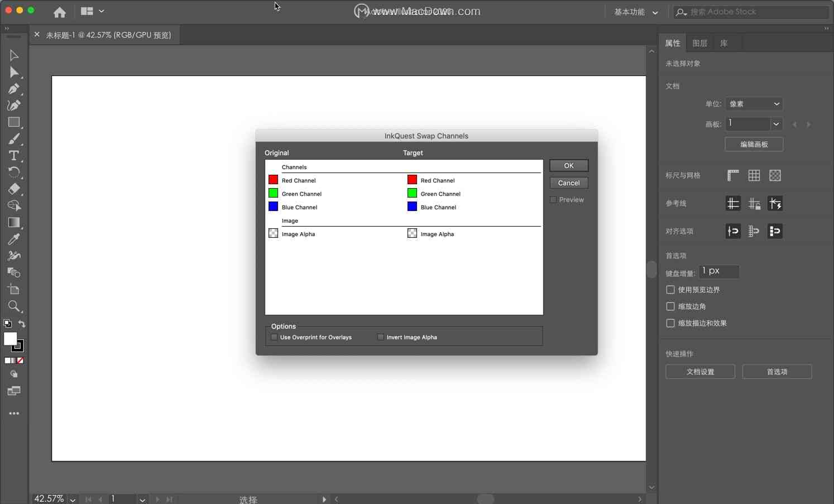
Task: Click the horizontal canvas scrollbar thumb
Action: pos(486,499)
